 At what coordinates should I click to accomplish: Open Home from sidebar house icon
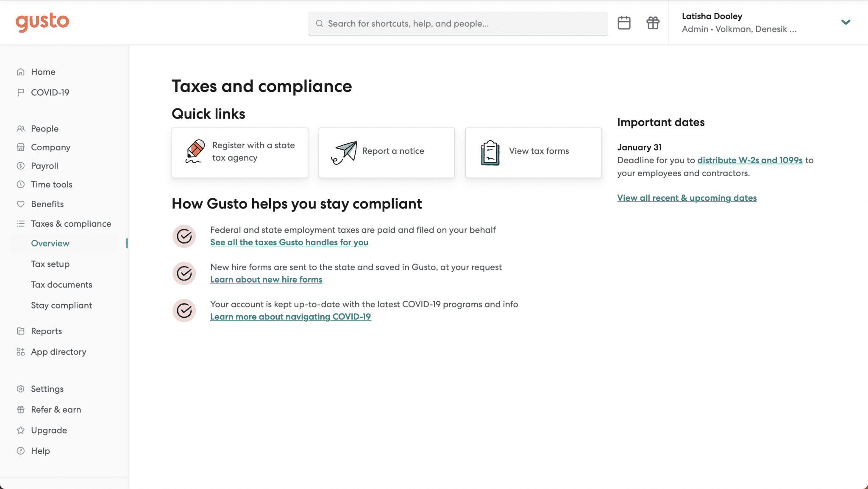pyautogui.click(x=21, y=72)
